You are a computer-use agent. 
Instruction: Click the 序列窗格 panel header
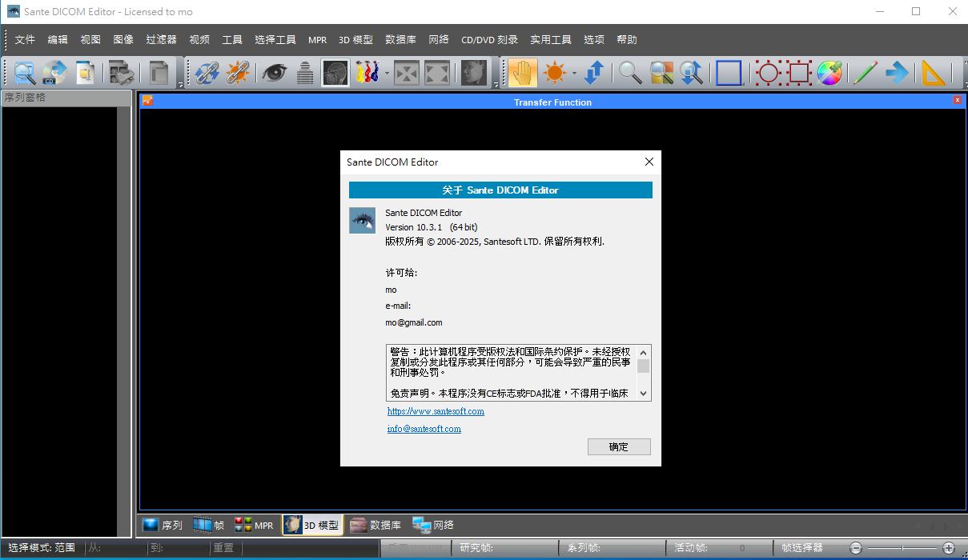coord(66,98)
